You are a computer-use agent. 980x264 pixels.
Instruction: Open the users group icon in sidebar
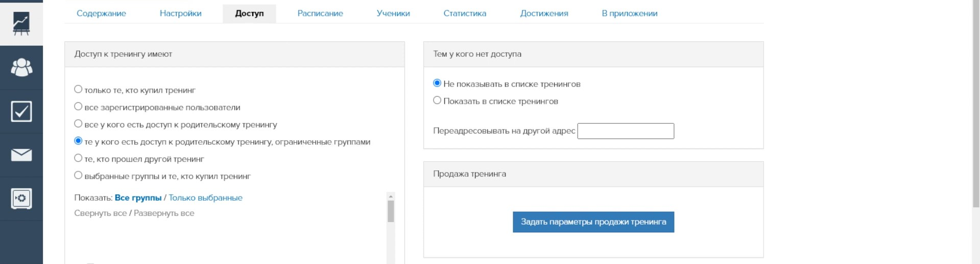[21, 68]
